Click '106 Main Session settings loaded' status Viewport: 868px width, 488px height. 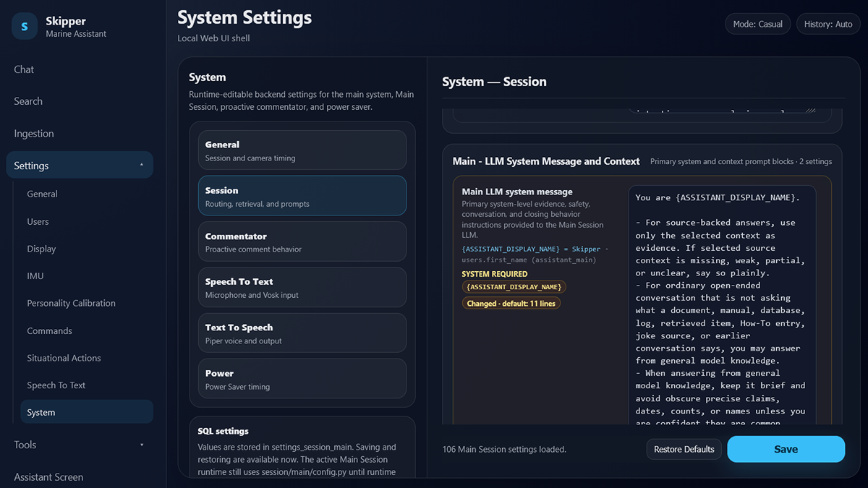click(504, 449)
